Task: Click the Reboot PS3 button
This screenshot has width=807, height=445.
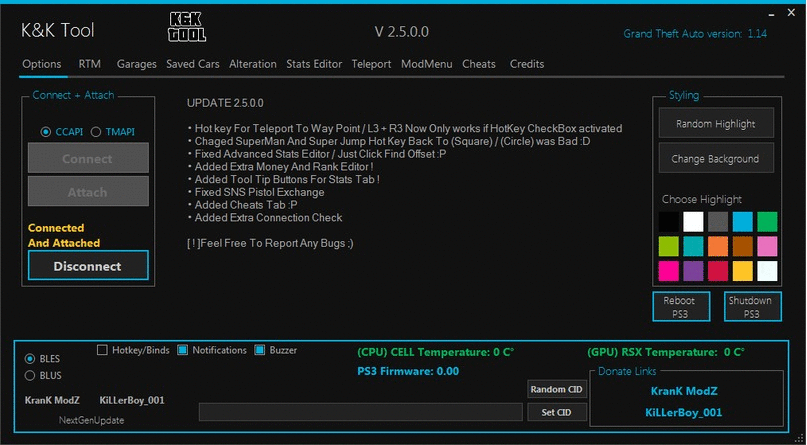Action: (688, 306)
